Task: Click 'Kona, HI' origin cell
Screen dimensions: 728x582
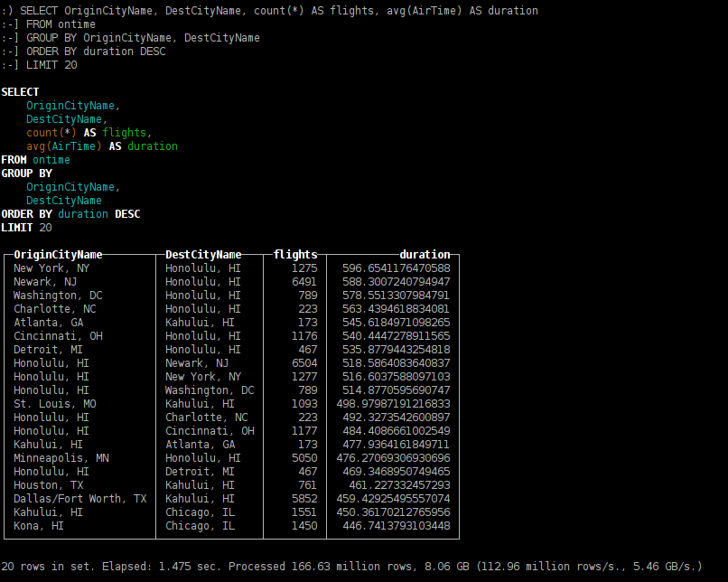Action: click(x=39, y=526)
